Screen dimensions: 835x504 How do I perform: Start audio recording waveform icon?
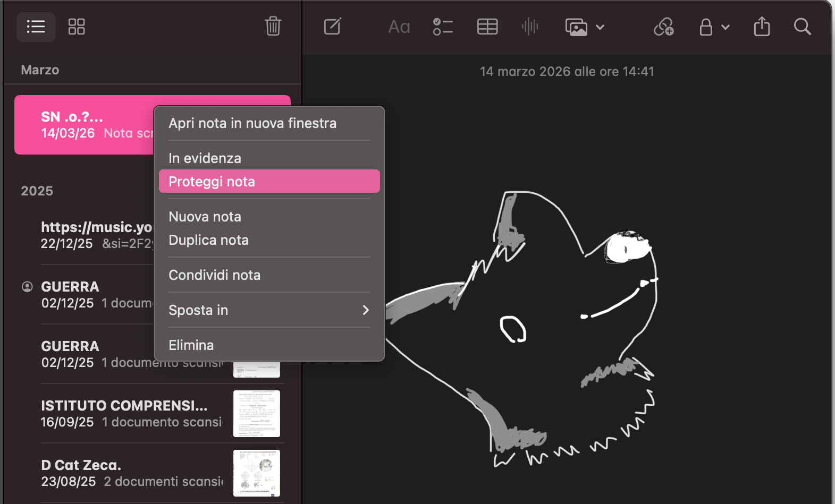[x=530, y=27]
